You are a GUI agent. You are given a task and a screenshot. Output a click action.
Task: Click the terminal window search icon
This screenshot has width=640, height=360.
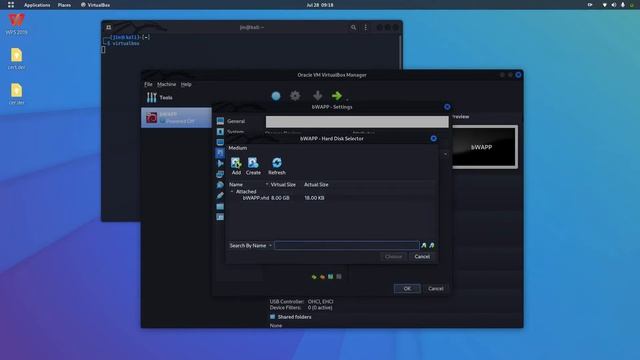click(x=353, y=27)
